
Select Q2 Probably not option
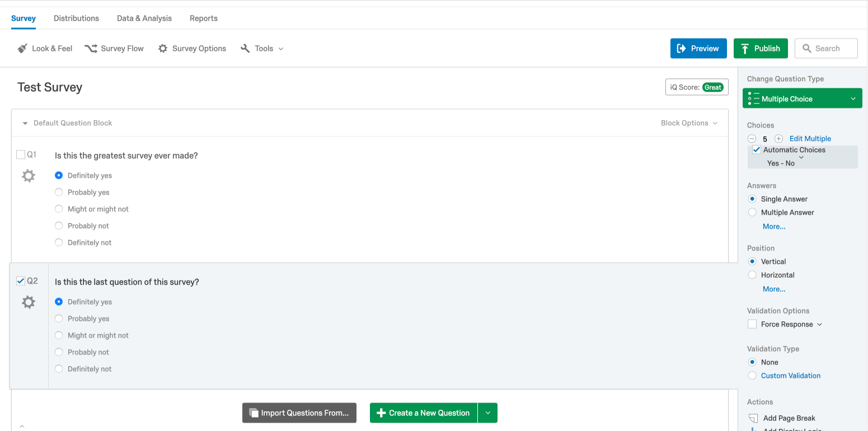[59, 352]
